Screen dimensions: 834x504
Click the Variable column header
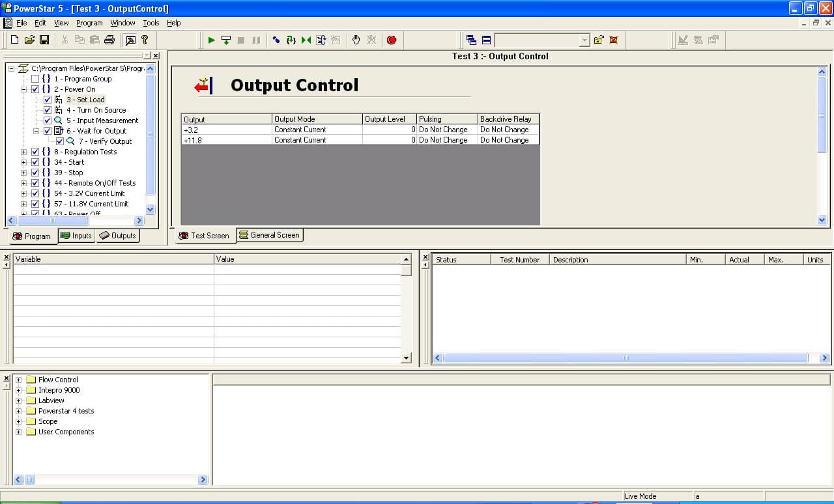coord(113,259)
